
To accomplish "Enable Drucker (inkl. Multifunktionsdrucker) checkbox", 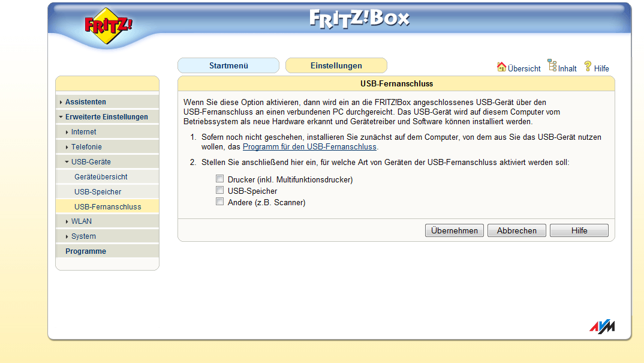I will point(219,179).
